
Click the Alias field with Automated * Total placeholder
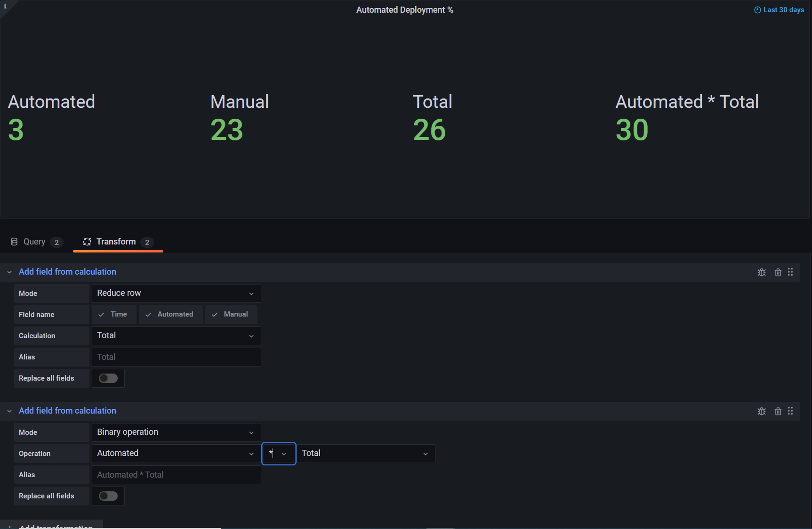pos(176,475)
